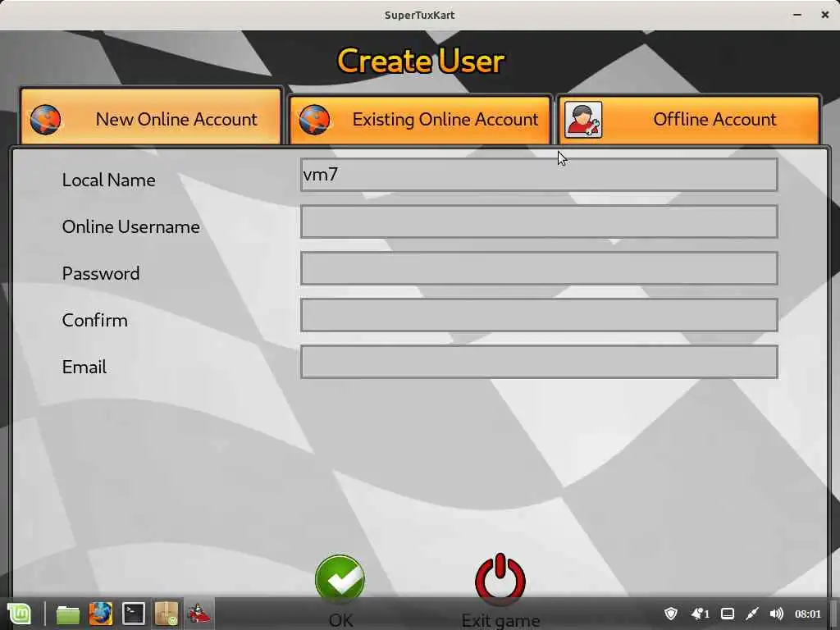Open the clock showing 08:01
Viewport: 840px width, 630px height.
pyautogui.click(x=808, y=614)
